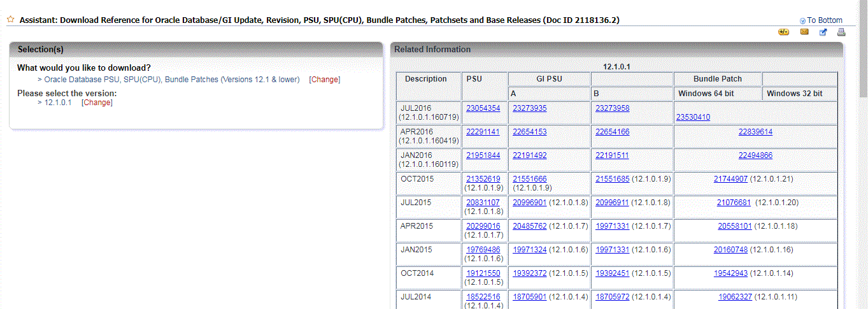Image resolution: width=868 pixels, height=309 pixels.
Task: Open OCT2015 PSU patch 21352619
Action: click(483, 179)
